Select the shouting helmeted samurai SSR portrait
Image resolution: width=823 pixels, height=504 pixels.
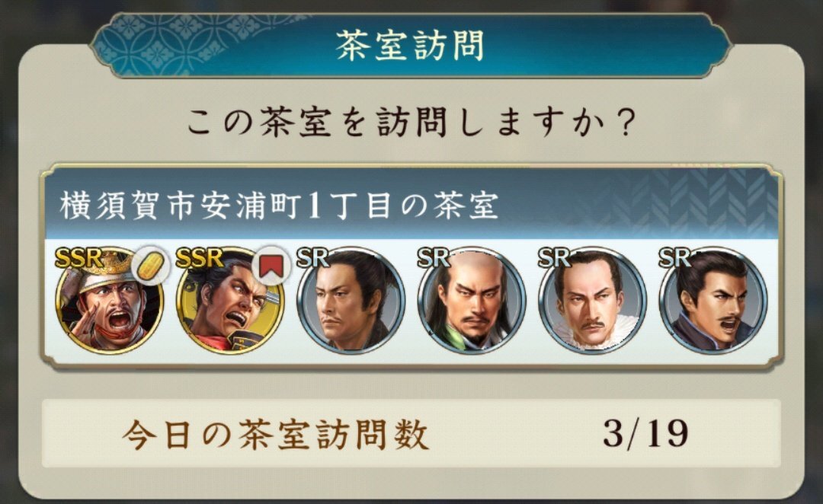tap(110, 301)
